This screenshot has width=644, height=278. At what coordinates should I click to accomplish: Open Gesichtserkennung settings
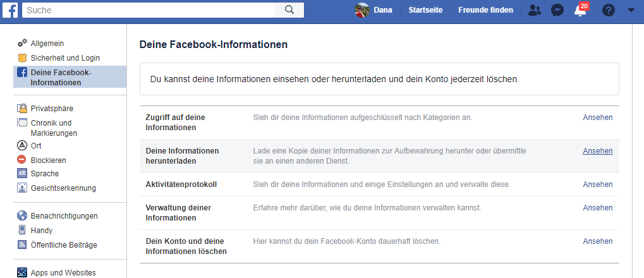coord(63,188)
